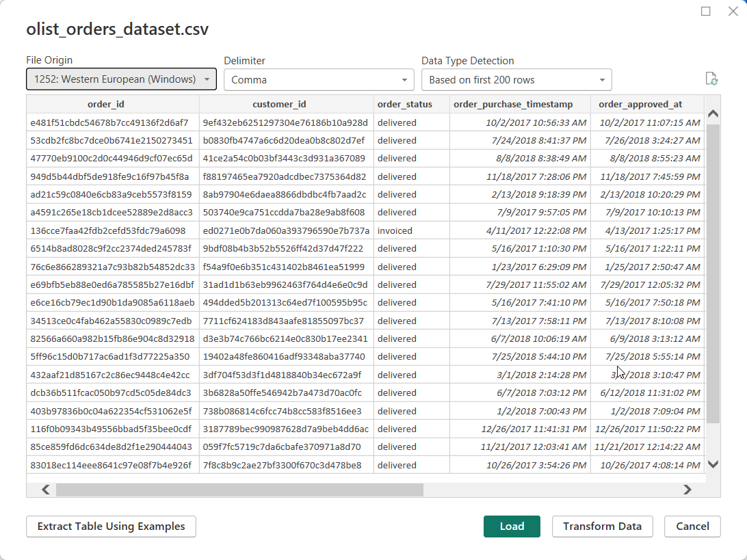Click the scroll down arrow of the table
747x560 pixels.
(x=713, y=464)
